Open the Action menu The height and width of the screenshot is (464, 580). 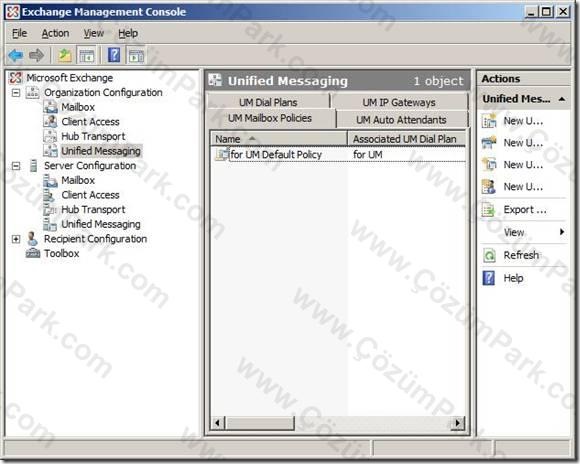click(55, 33)
